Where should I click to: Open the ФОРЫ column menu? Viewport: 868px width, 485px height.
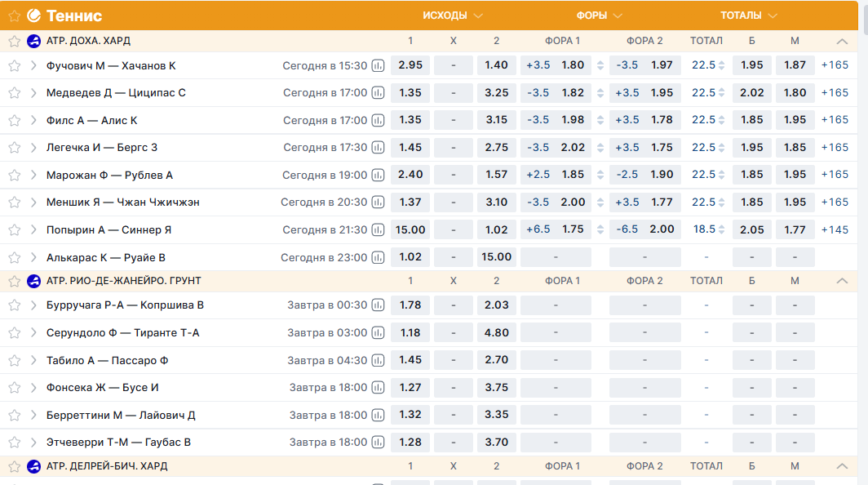(600, 16)
